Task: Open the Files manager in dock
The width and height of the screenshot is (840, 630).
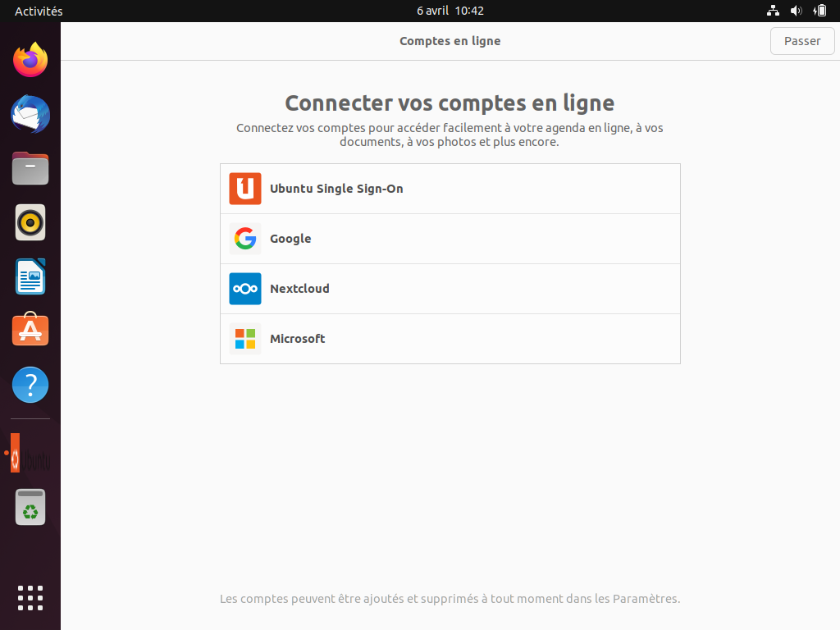Action: 30,168
